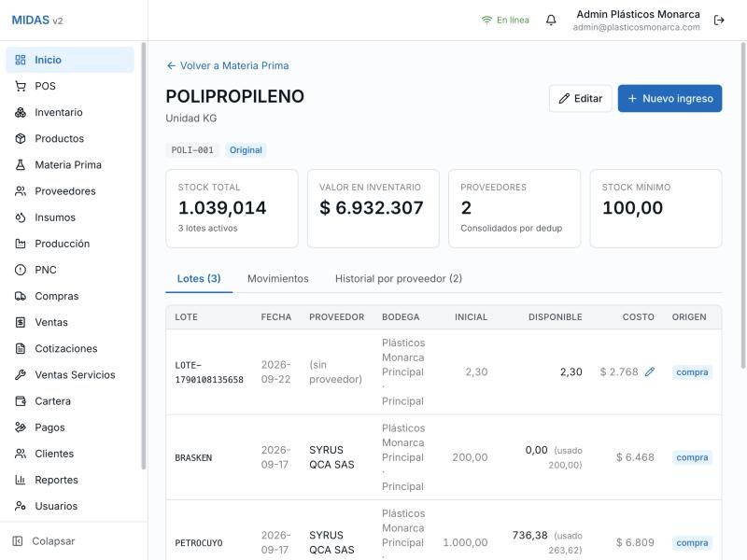Click the COSTO column header
747x560 pixels.
639,317
